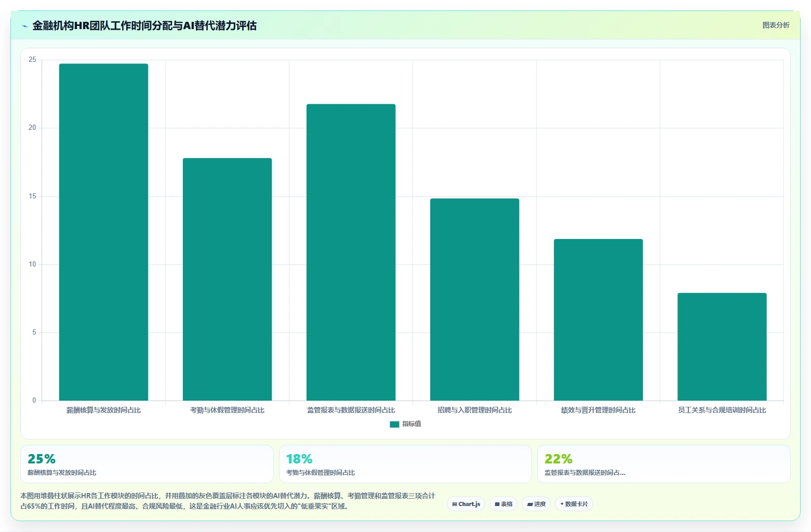Click the x-axis label 员工关系与合规培训时间占比
The height and width of the screenshot is (532, 811).
(722, 410)
